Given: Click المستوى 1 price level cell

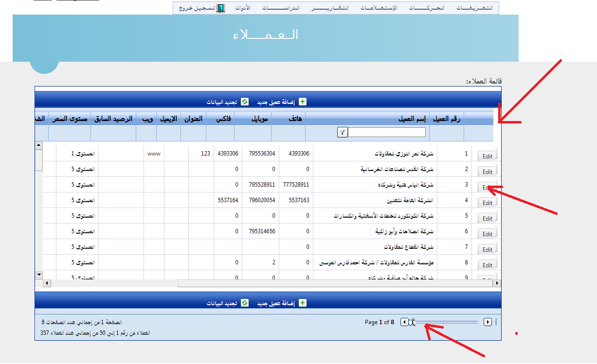Looking at the screenshot, I should 83,154.
